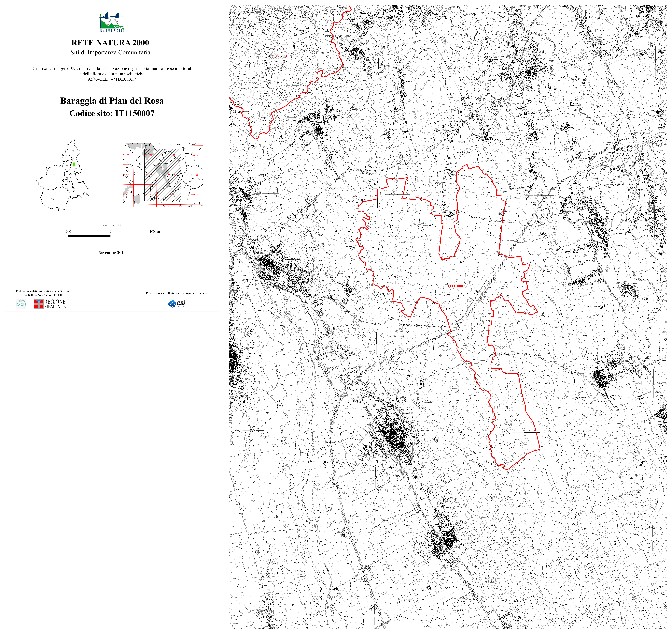This screenshot has width=672, height=634.
Task: Click the CSI Piemonte logo
Action: (176, 304)
